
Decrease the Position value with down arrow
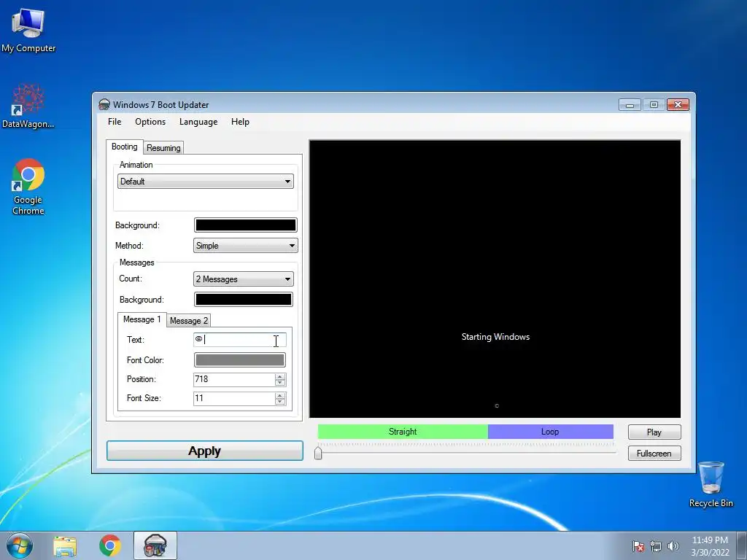pyautogui.click(x=280, y=383)
